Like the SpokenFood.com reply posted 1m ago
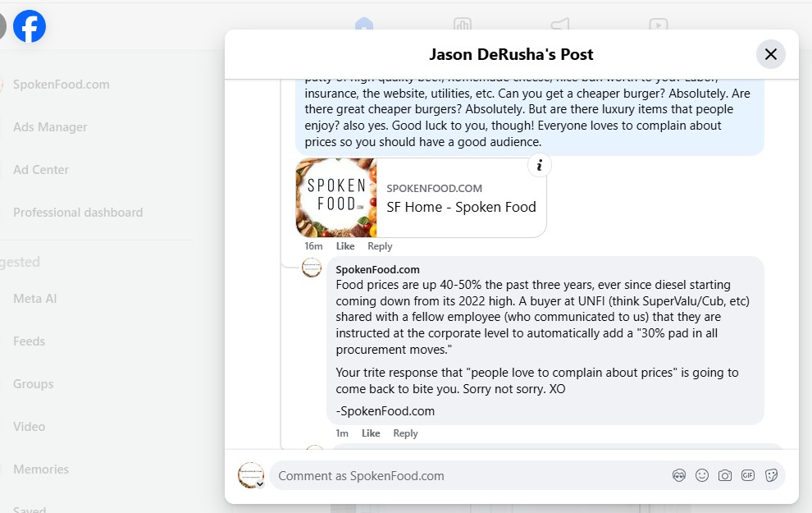The image size is (812, 513). tap(371, 433)
